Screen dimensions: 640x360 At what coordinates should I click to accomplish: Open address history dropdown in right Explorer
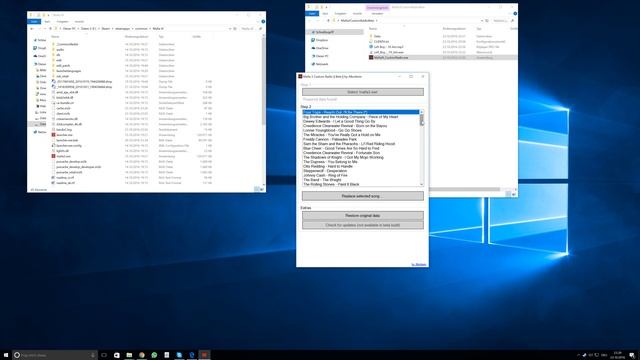tap(482, 20)
